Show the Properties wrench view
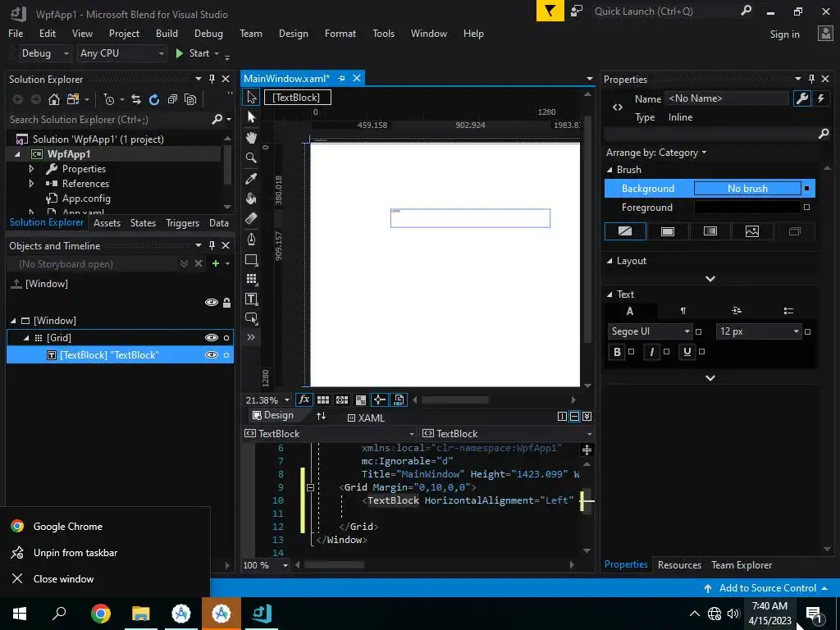 (x=802, y=98)
